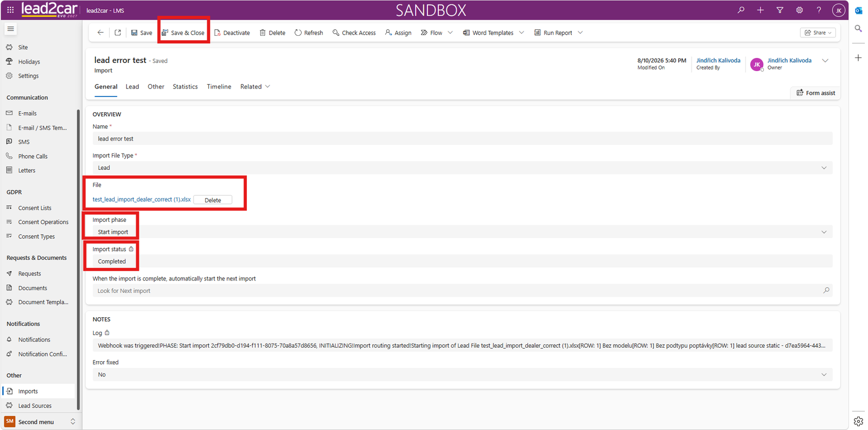Click Run Report command
Viewport: 868px width, 430px height.
tap(553, 33)
